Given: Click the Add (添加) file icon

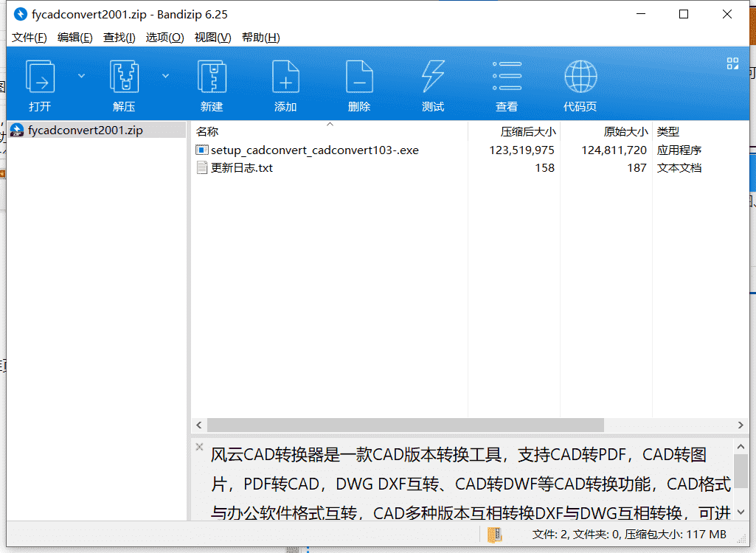Looking at the screenshot, I should point(285,76).
